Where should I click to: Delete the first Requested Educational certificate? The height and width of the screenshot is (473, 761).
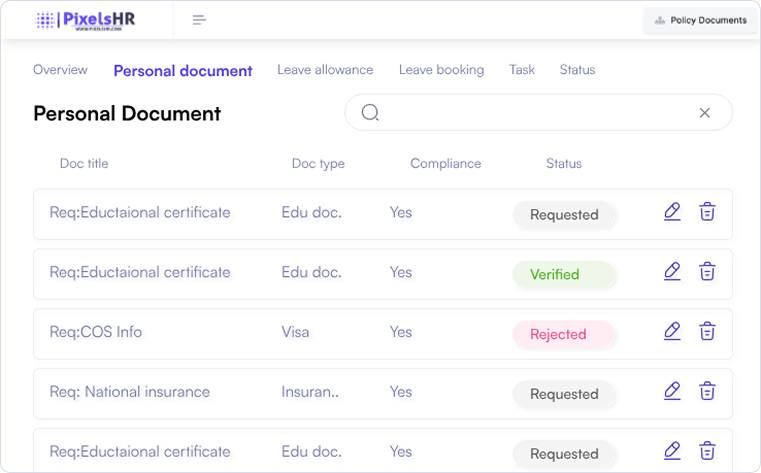[707, 211]
